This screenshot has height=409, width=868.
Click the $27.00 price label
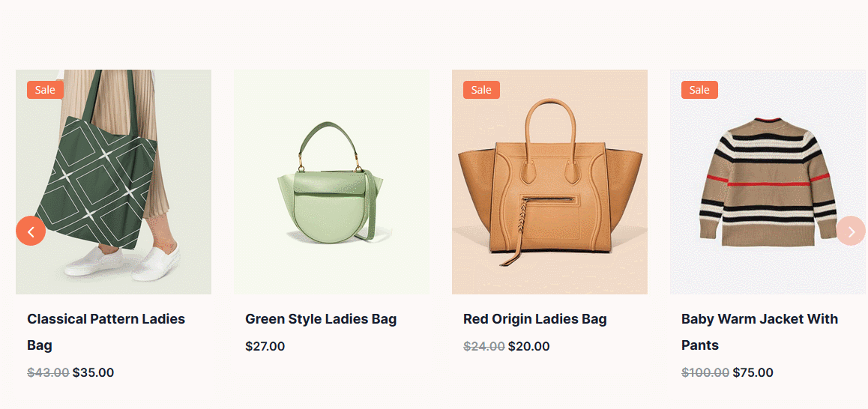[x=265, y=347]
